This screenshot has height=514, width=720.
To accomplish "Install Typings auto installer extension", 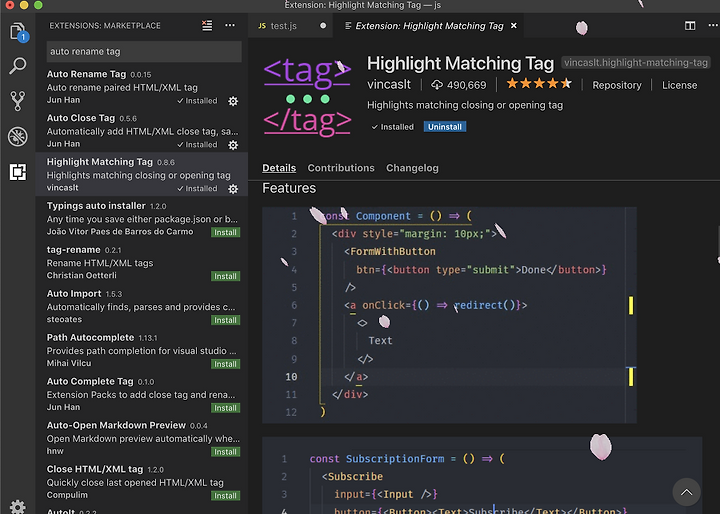I will point(225,232).
